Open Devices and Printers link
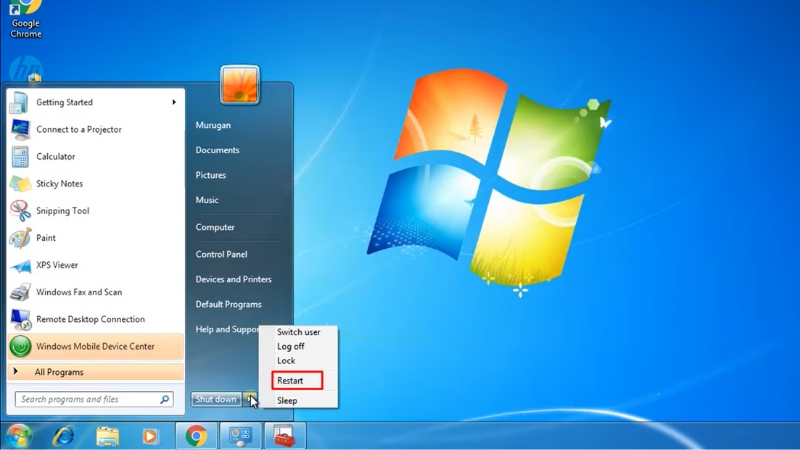Viewport: 800px width, 450px height. click(234, 279)
